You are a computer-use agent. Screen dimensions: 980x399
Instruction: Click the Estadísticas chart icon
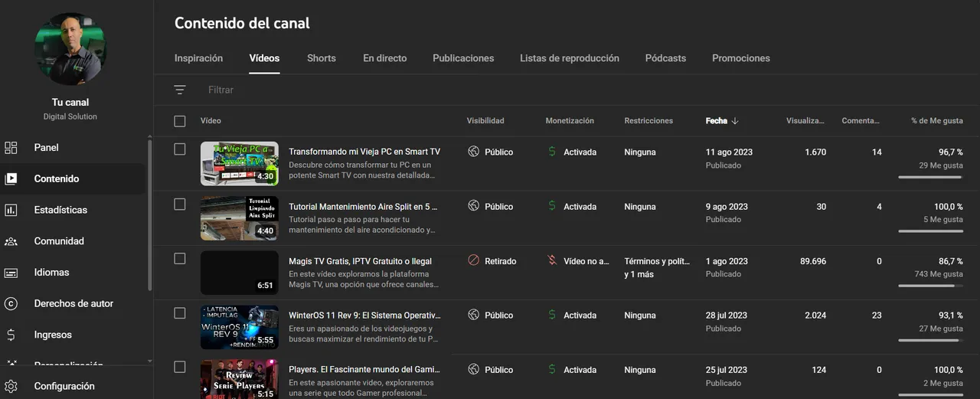point(11,210)
